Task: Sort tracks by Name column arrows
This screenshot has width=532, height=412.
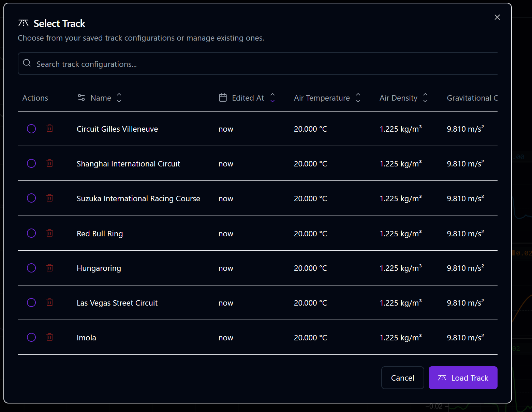Action: click(x=119, y=98)
